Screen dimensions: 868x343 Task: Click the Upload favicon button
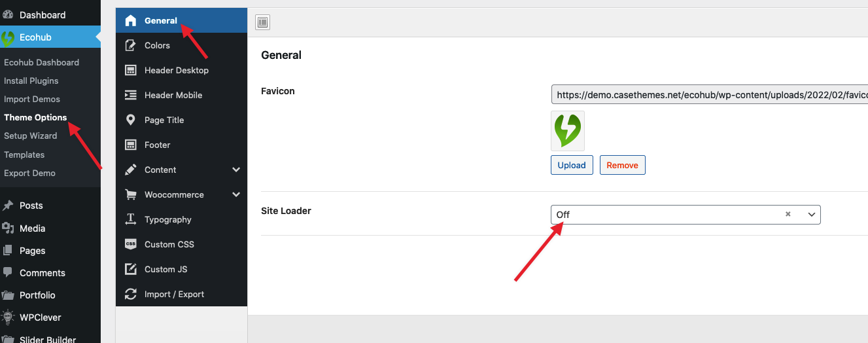572,165
